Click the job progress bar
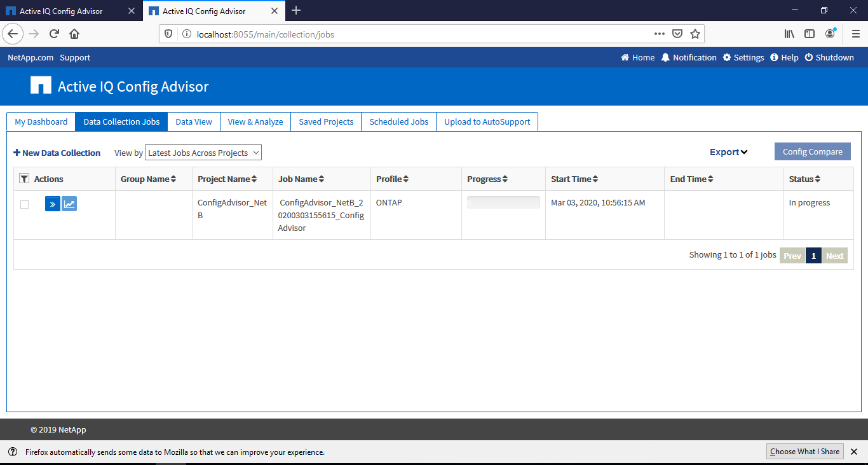Viewport: 868px width, 465px height. click(x=503, y=202)
